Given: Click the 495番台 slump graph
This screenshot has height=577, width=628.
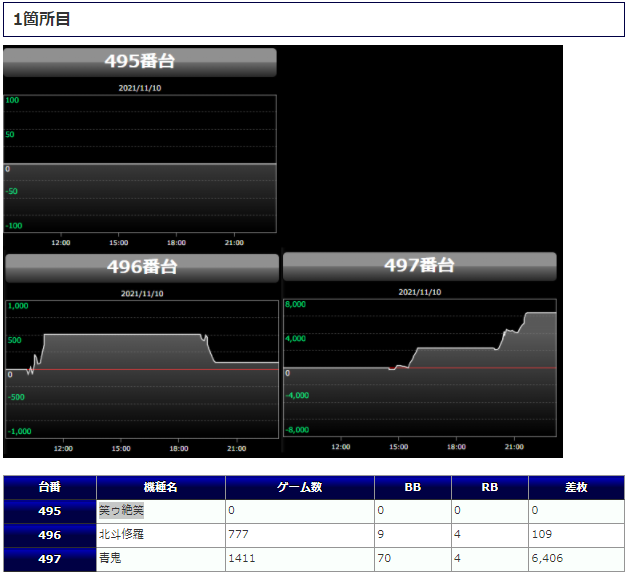Looking at the screenshot, I should pos(140,164).
